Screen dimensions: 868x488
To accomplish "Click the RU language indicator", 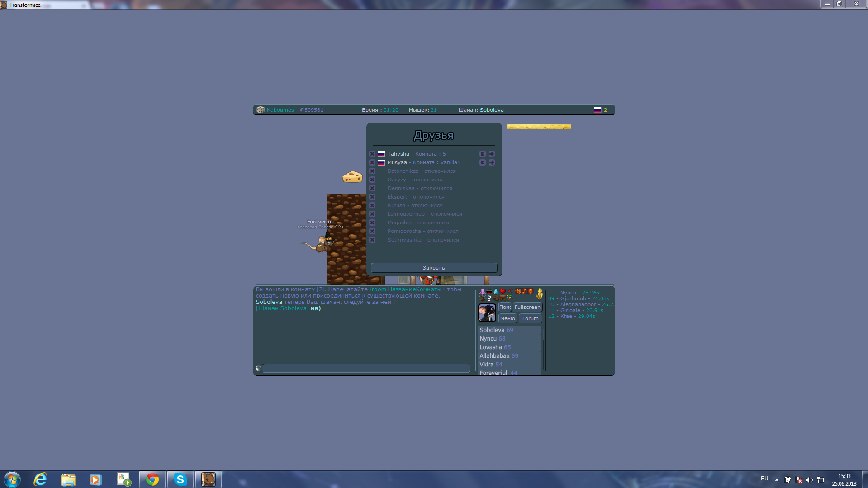I will pyautogui.click(x=764, y=479).
